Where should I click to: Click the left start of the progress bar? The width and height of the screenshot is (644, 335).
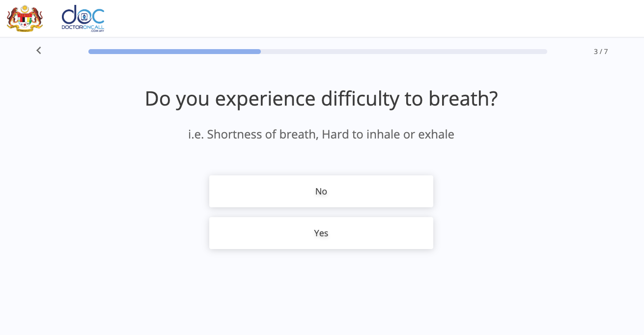pos(90,52)
